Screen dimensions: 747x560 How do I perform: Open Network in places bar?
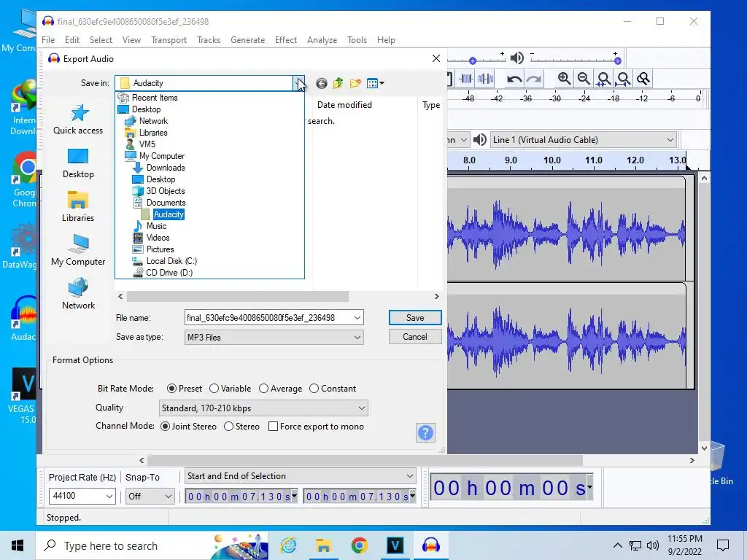point(78,295)
